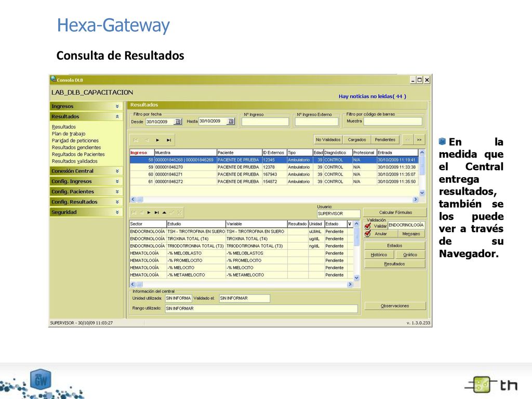Screen dimensions: 532x399
Task: Open Resultados validados menu item
Action: (x=75, y=161)
